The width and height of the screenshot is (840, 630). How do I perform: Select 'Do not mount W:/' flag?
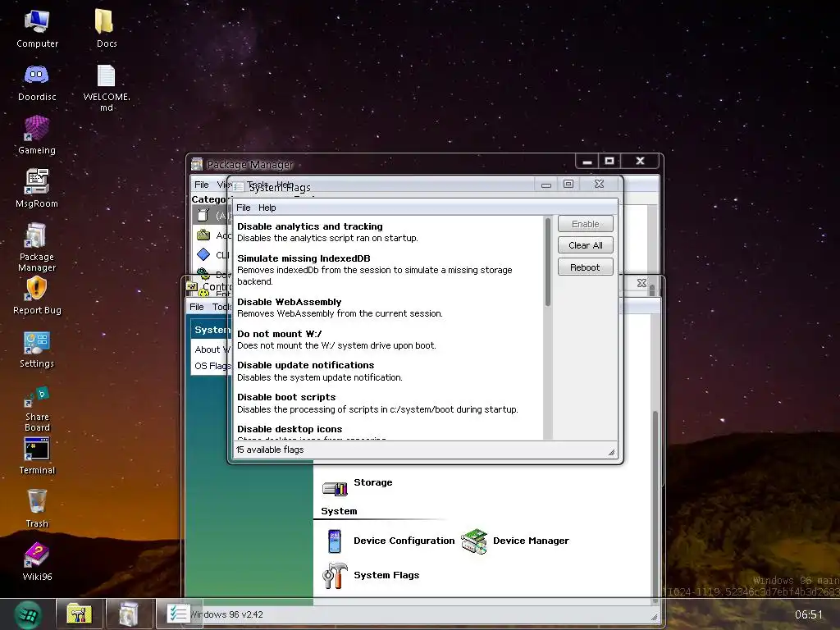click(x=389, y=340)
